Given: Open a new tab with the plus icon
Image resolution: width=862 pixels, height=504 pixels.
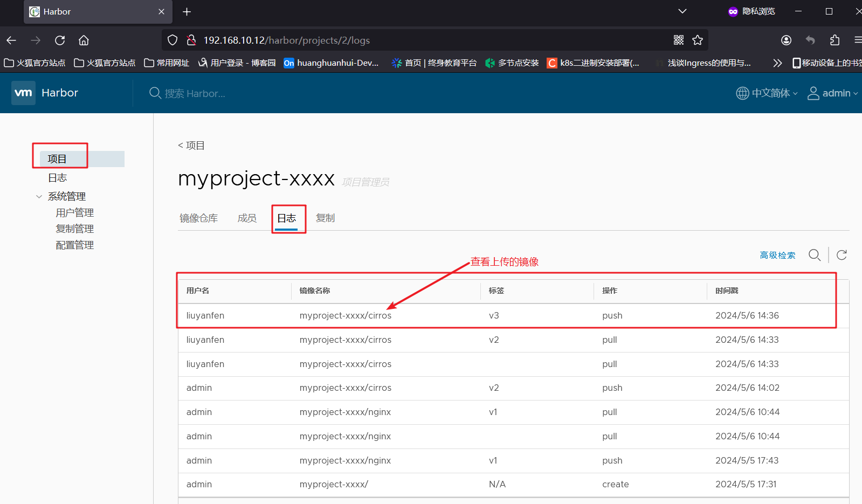Looking at the screenshot, I should (x=187, y=12).
